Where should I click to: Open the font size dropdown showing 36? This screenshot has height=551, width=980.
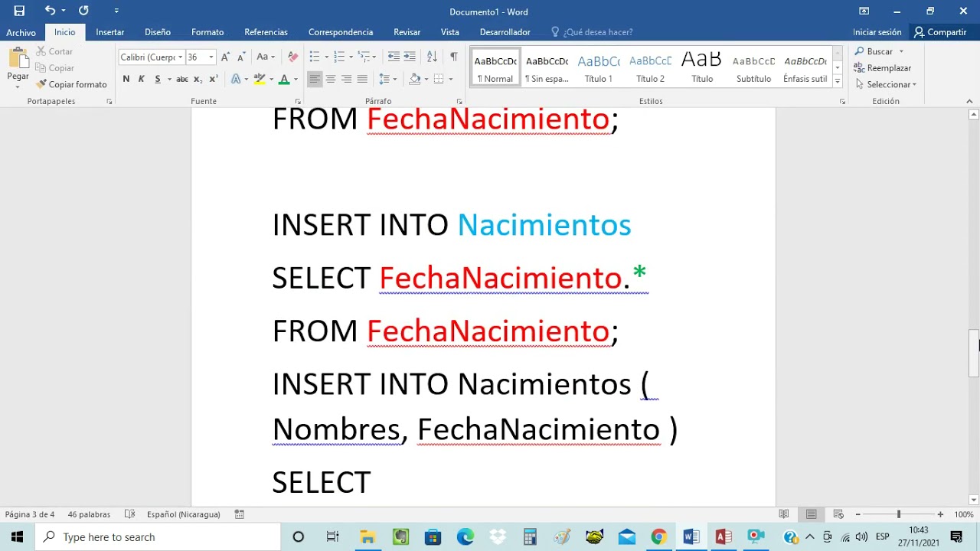click(x=211, y=57)
